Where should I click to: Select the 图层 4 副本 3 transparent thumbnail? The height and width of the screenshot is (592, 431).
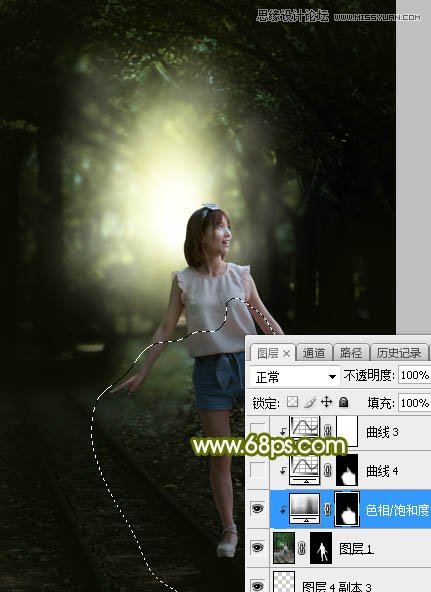tap(284, 582)
